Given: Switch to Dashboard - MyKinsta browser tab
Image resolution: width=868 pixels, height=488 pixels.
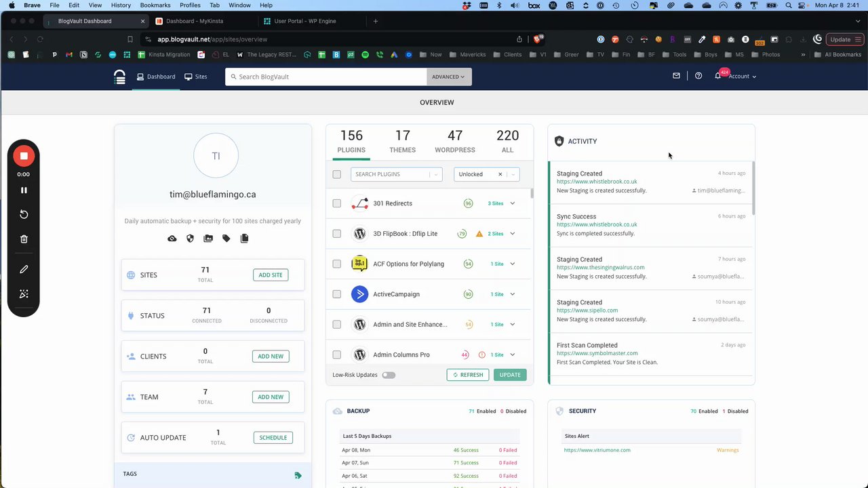Looking at the screenshot, I should pos(194,21).
